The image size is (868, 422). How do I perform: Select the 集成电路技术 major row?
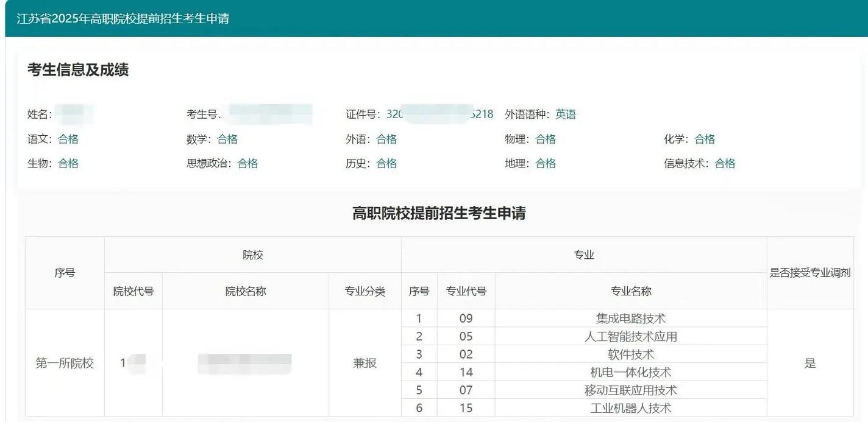(x=631, y=318)
